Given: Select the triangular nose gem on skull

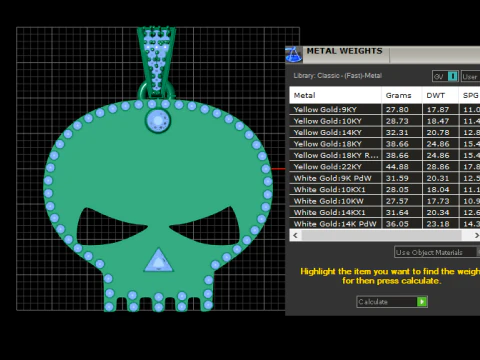Looking at the screenshot, I should point(159,261).
